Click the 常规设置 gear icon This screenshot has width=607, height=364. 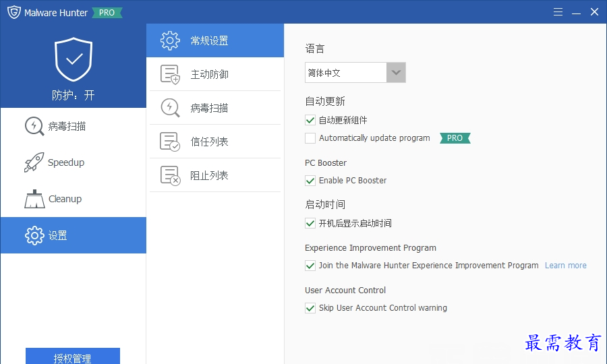pyautogui.click(x=170, y=40)
